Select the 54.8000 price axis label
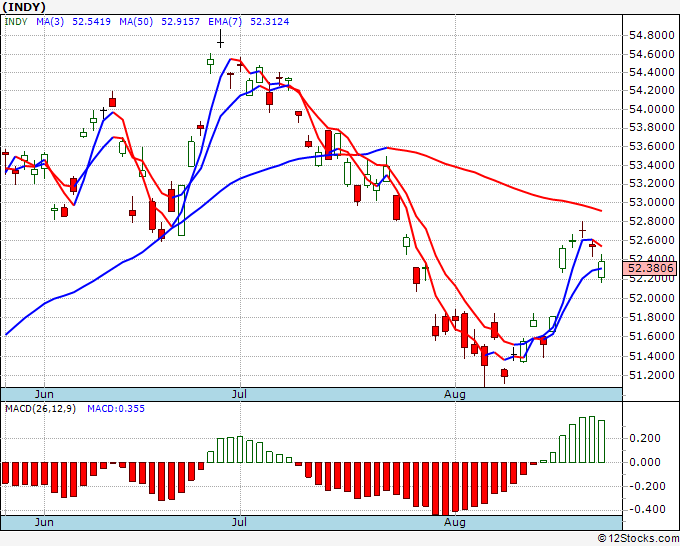The width and height of the screenshot is (680, 546). 652,35
